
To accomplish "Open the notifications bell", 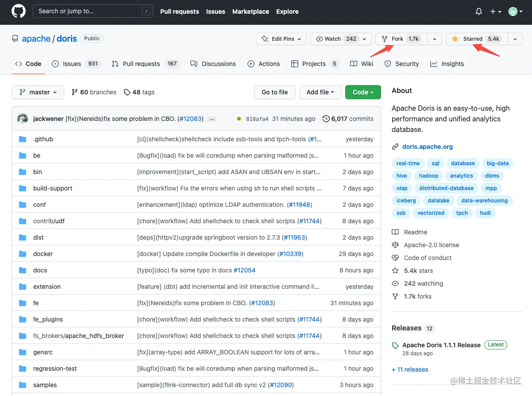I will 478,12.
